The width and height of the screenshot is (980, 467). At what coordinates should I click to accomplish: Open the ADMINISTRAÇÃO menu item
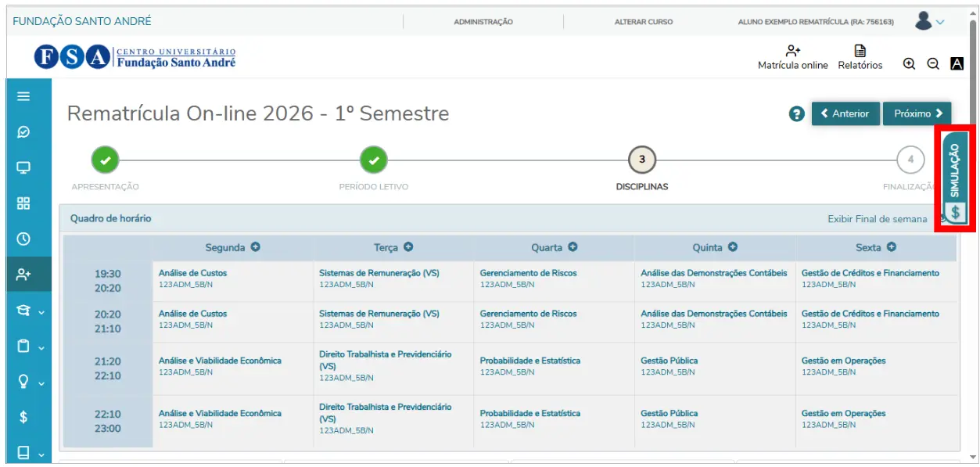click(483, 22)
